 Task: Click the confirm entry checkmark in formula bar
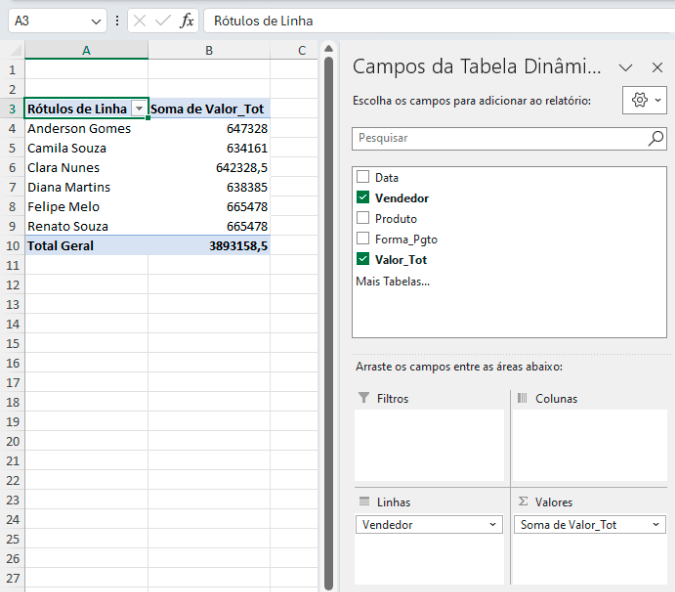tap(163, 21)
